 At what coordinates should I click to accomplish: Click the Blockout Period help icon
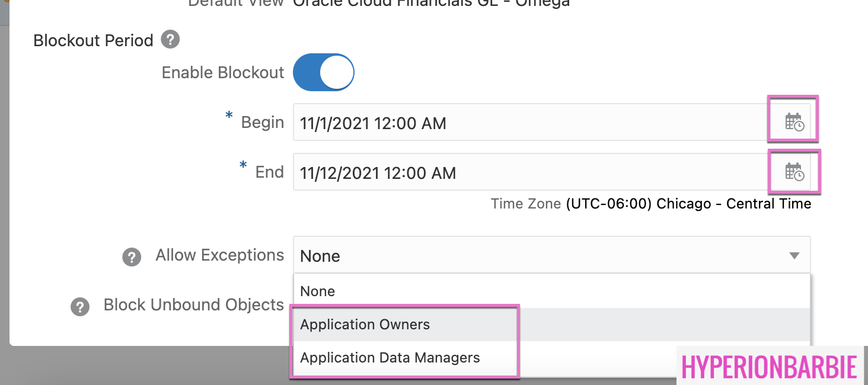(x=170, y=40)
